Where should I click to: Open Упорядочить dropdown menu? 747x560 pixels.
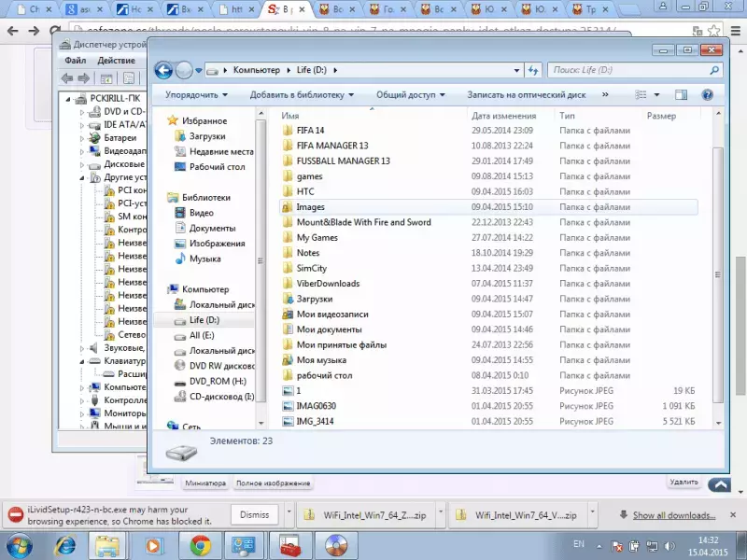pos(196,95)
